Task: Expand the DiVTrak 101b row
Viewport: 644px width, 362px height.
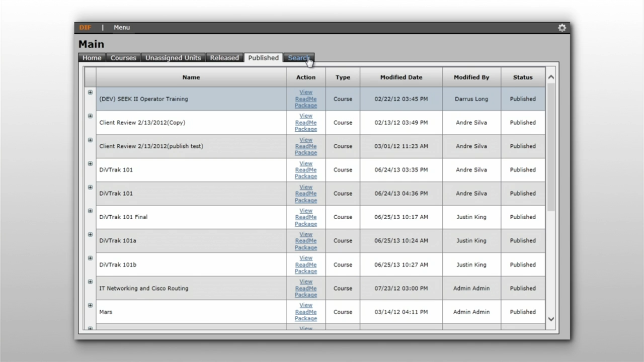Action: coord(90,258)
